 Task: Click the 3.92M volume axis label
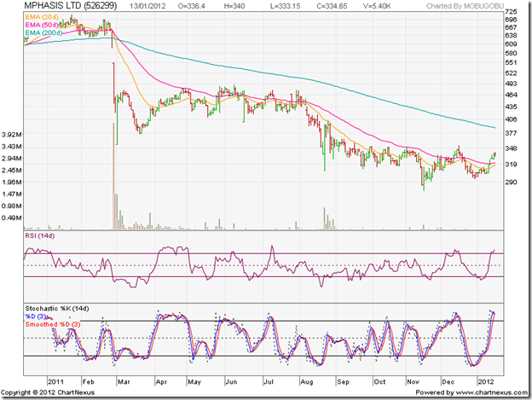click(12, 135)
